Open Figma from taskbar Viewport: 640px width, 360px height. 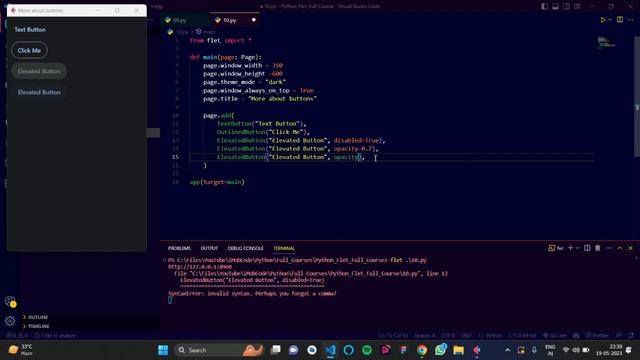pyautogui.click(x=404, y=350)
